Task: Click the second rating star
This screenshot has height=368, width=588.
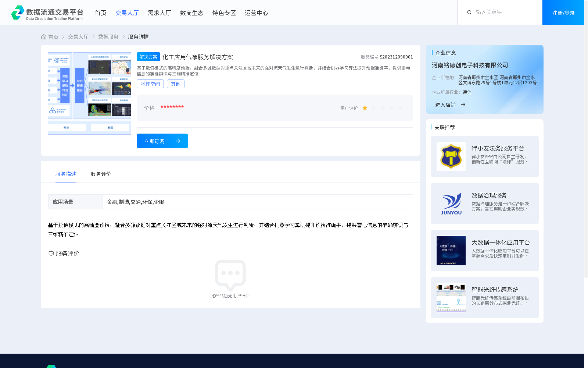Action: click(x=374, y=108)
